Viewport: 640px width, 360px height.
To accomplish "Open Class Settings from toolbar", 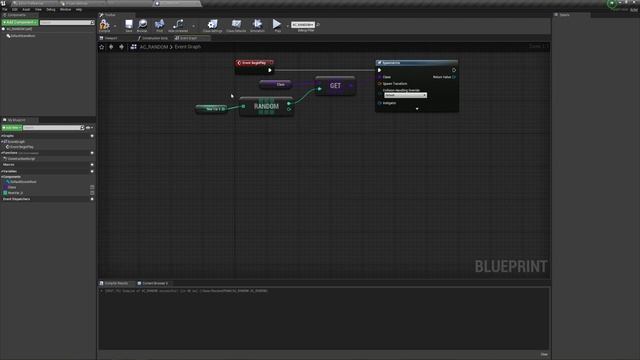I will (212, 24).
